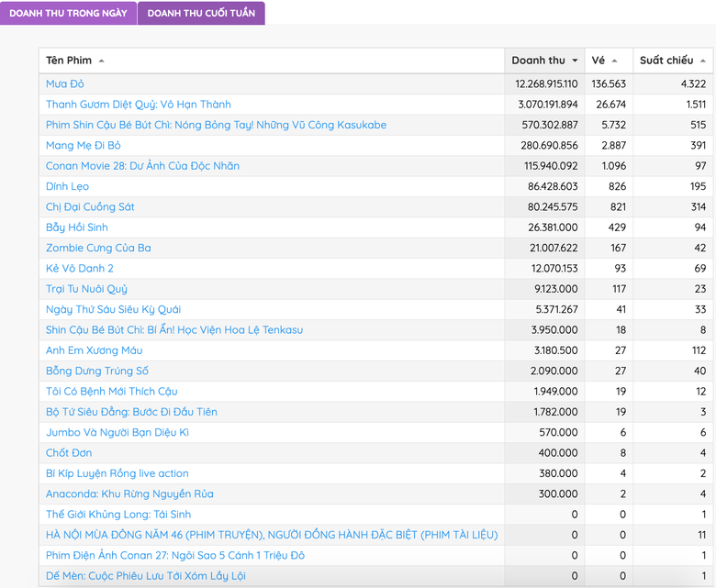716x588 pixels.
Task: Click Bí Kíp Luyện Rồng live action
Action: tap(117, 473)
